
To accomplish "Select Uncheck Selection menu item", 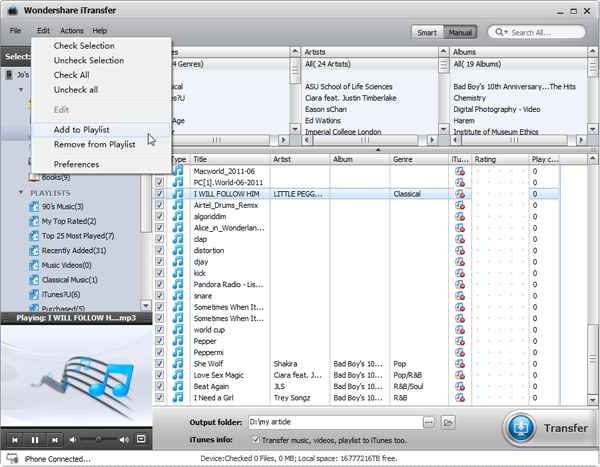I will (x=101, y=60).
